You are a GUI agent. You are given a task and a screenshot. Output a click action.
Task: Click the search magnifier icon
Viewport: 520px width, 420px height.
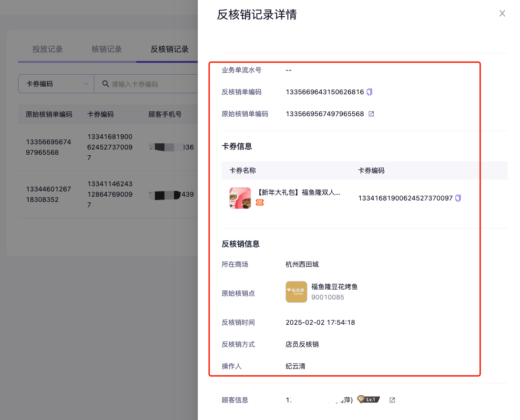pos(105,84)
